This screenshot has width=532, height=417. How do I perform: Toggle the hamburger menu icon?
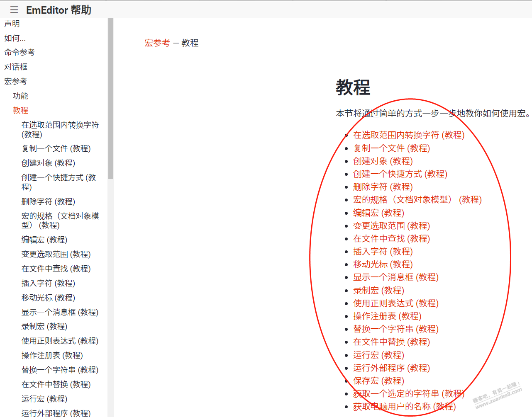14,10
